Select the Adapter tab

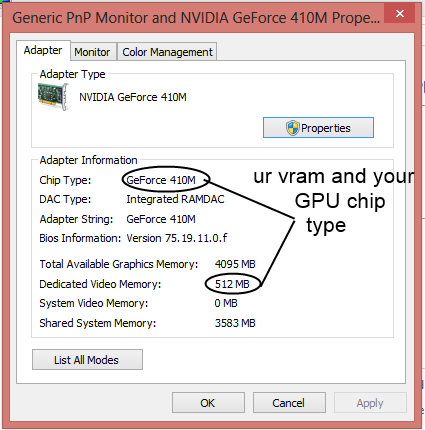click(43, 50)
